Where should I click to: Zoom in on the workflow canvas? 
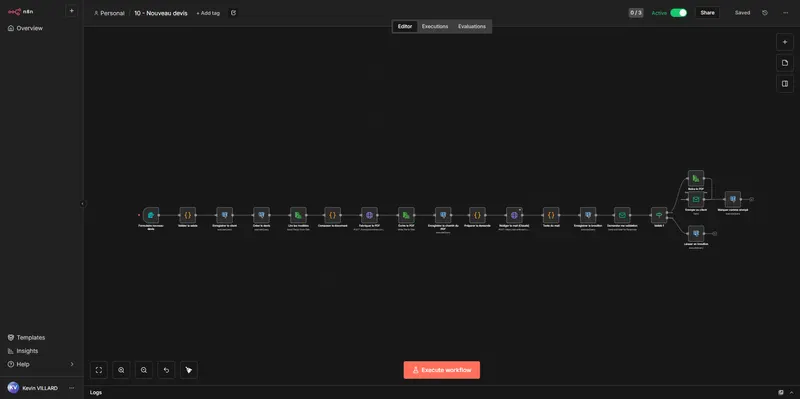(121, 370)
